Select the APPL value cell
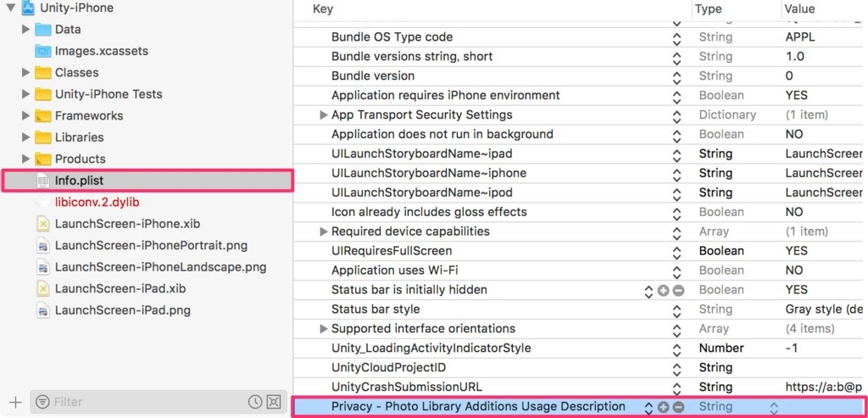The width and height of the screenshot is (868, 418). pyautogui.click(x=800, y=37)
